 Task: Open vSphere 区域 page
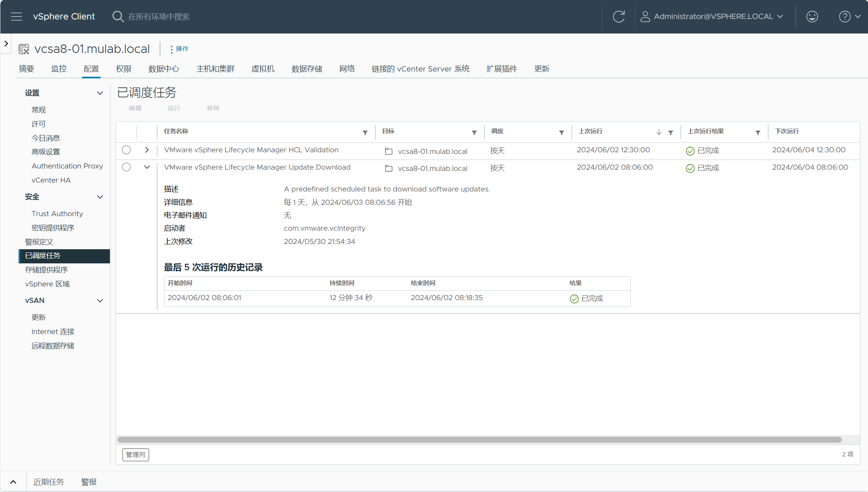pyautogui.click(x=47, y=284)
